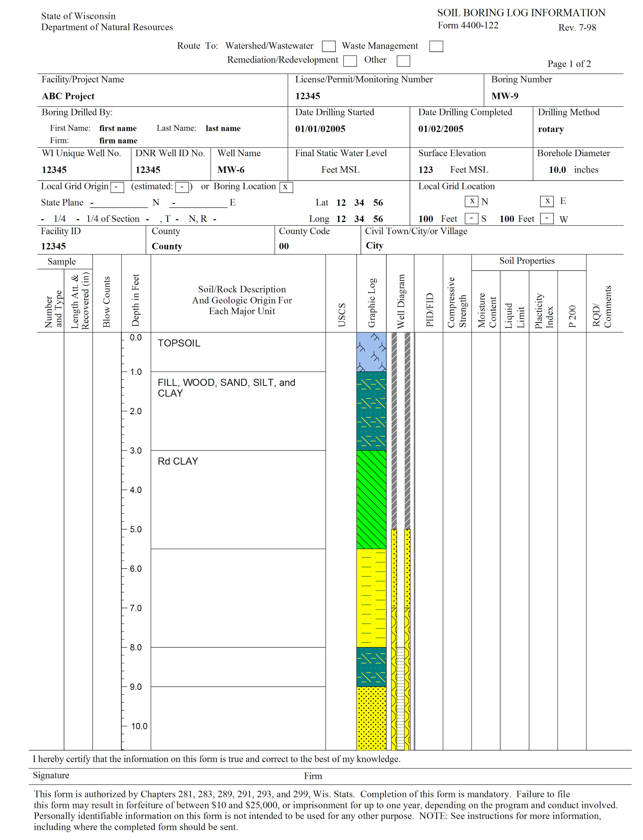Screen dimensions: 643x840
Task: Click the TOPSOIL description text
Action: click(179, 343)
